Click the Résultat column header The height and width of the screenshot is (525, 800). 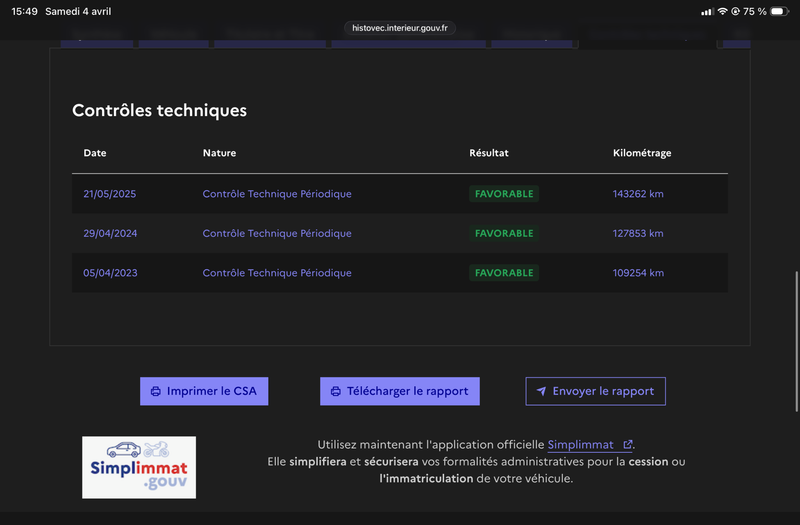pyautogui.click(x=489, y=153)
